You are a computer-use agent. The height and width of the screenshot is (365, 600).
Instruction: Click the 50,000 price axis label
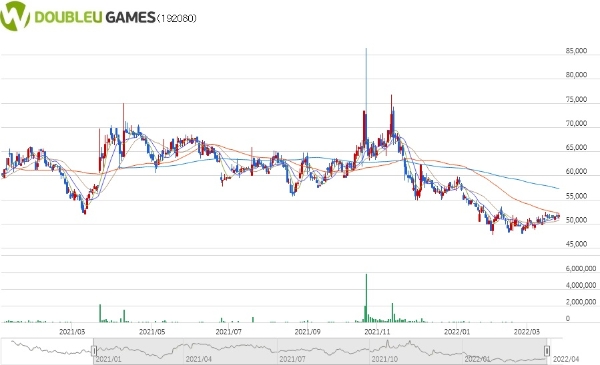coord(576,220)
